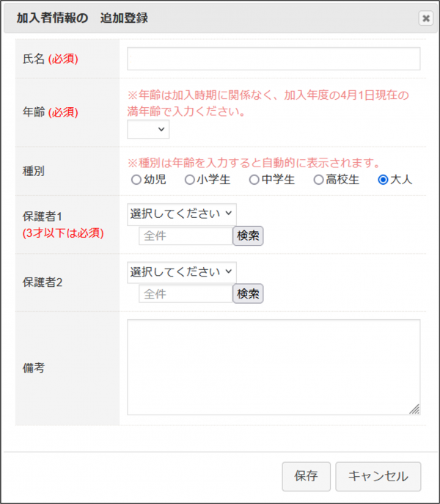Click the 保護者1 search text field
440x504 pixels.
point(186,236)
